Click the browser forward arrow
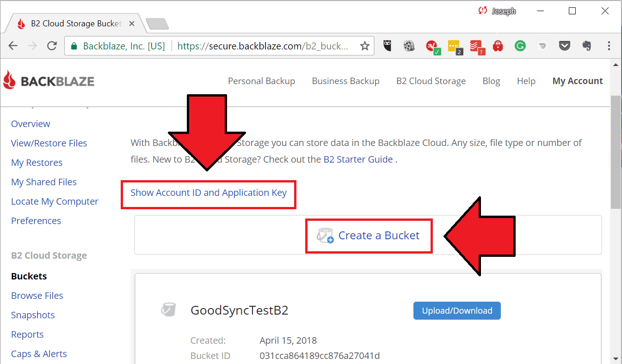The image size is (622, 364). pyautogui.click(x=32, y=46)
